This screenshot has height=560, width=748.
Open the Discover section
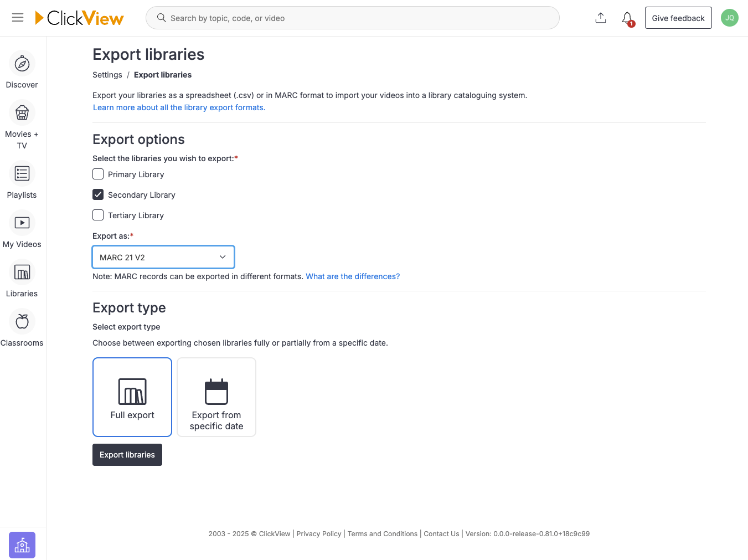coord(22,64)
